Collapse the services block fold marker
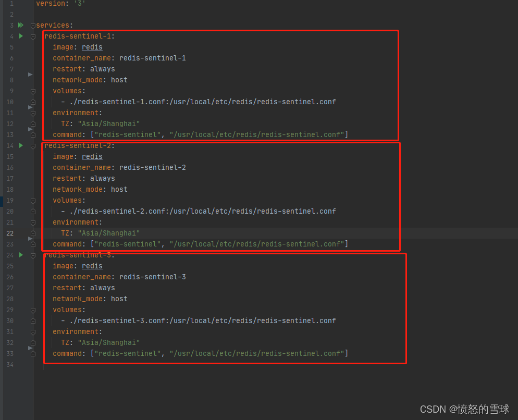The width and height of the screenshot is (518, 420). (33, 26)
